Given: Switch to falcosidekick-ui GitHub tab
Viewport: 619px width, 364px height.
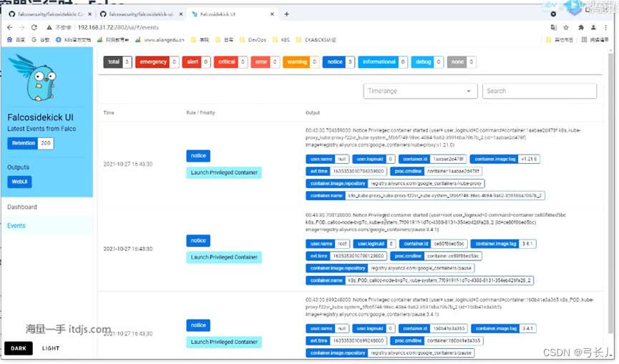Looking at the screenshot, I should click(x=140, y=14).
